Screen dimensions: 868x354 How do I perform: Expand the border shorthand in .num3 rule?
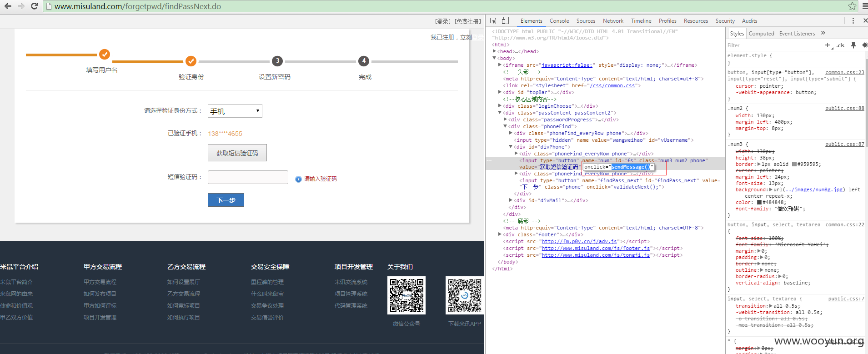tap(758, 164)
